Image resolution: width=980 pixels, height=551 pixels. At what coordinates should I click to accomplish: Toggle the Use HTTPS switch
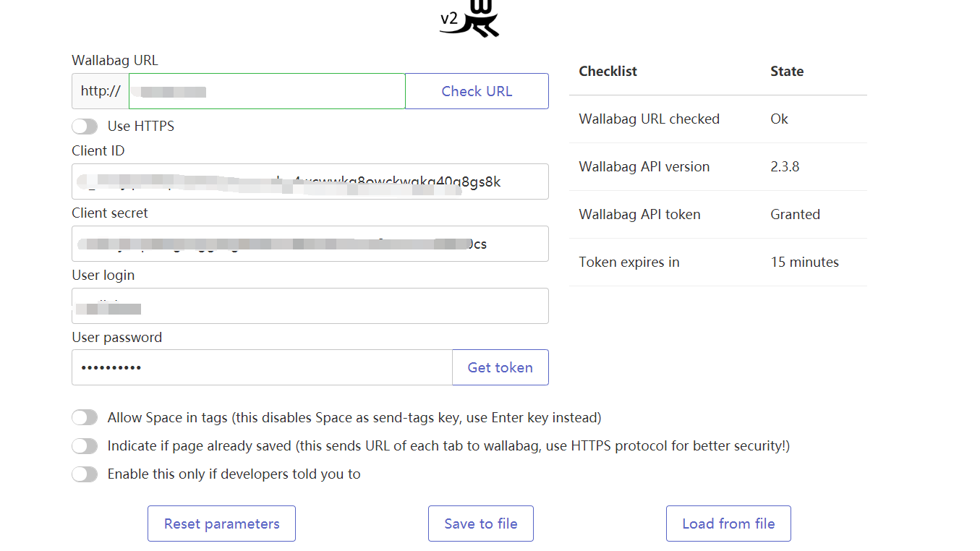[x=85, y=127]
